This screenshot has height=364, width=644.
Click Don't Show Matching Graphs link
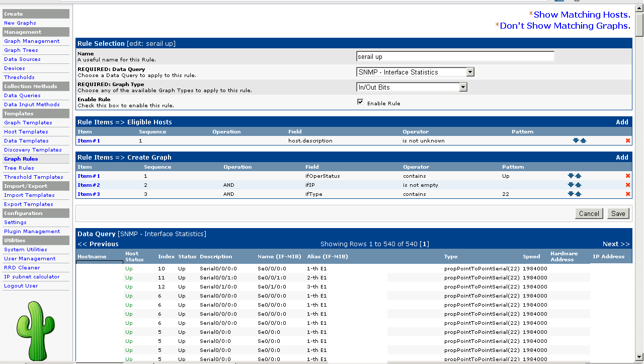(x=565, y=26)
